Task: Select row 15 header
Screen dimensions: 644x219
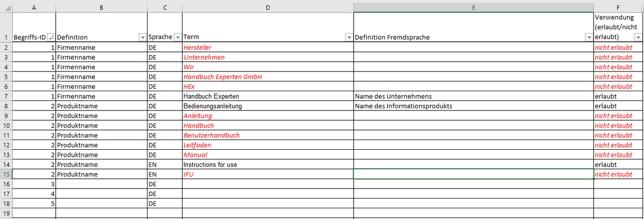Action: point(5,174)
